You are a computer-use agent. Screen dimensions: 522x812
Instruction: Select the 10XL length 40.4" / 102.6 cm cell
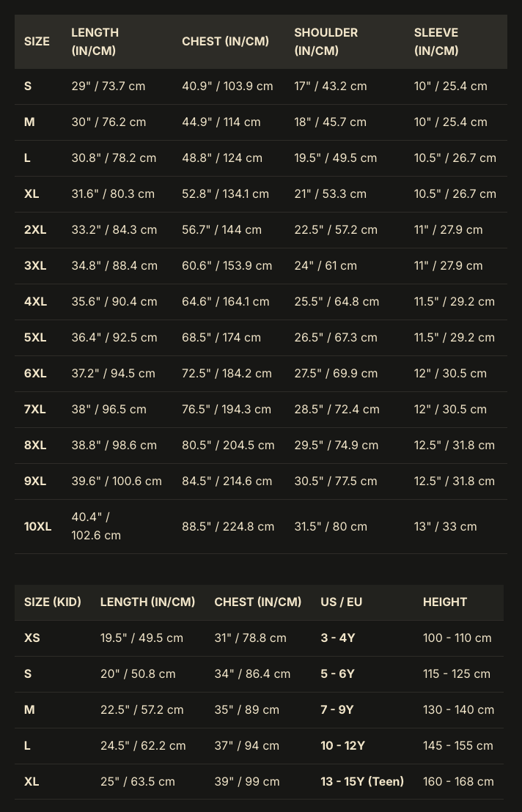pyautogui.click(x=96, y=526)
